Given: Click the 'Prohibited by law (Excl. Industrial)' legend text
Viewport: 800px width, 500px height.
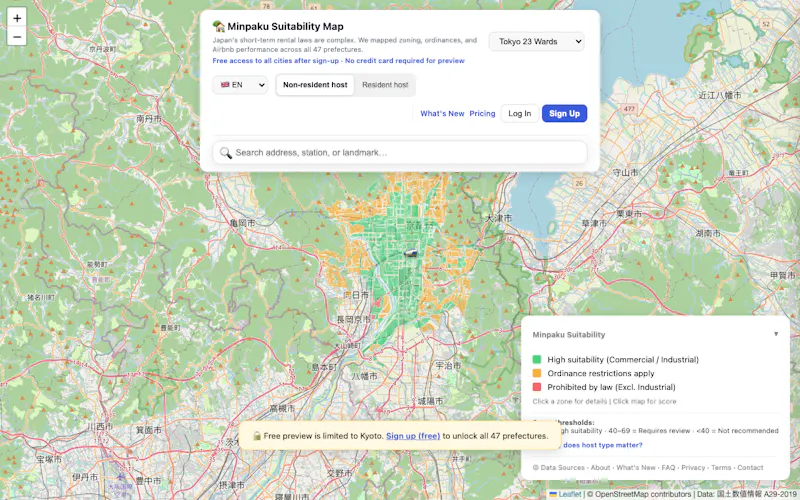Looking at the screenshot, I should pos(611,387).
